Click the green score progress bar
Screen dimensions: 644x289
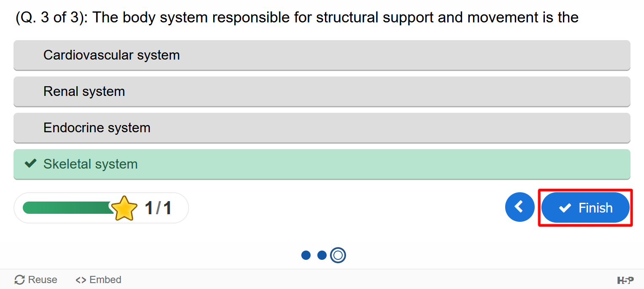[x=68, y=207]
